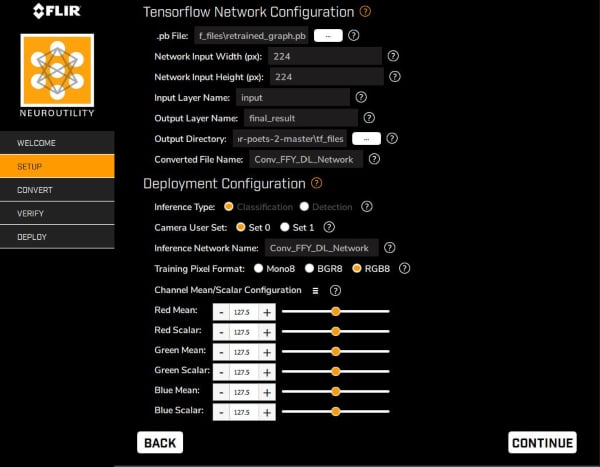Show help for Inference Type

[367, 207]
